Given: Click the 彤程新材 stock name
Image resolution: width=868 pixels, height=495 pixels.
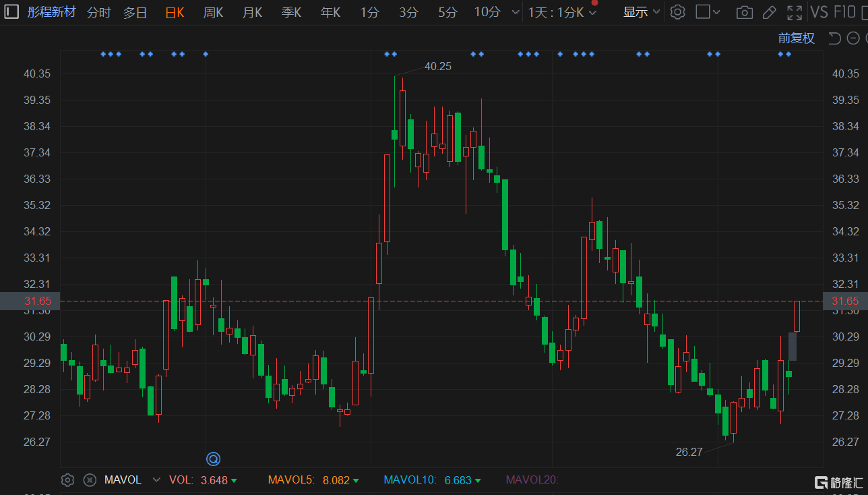Looking at the screenshot, I should [x=51, y=12].
